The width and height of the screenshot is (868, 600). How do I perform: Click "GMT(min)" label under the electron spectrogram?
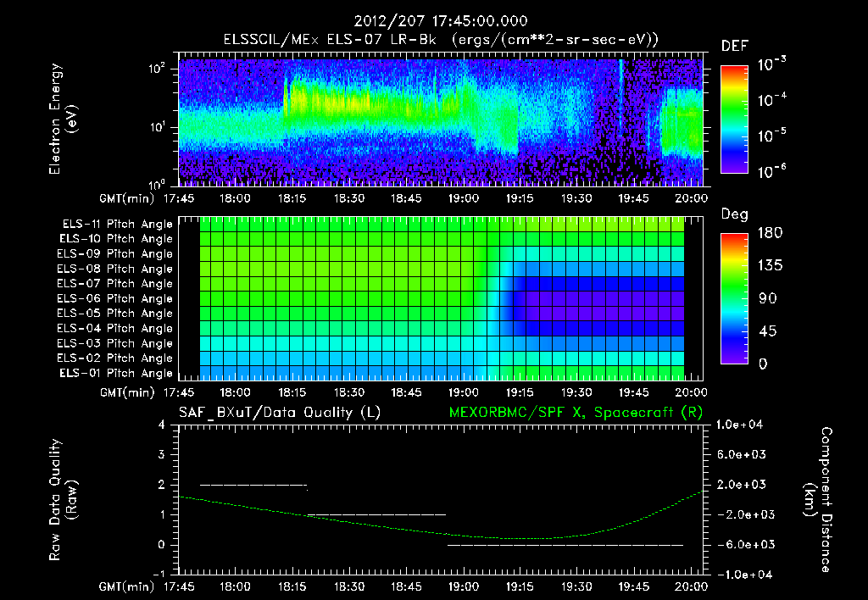pyautogui.click(x=126, y=198)
